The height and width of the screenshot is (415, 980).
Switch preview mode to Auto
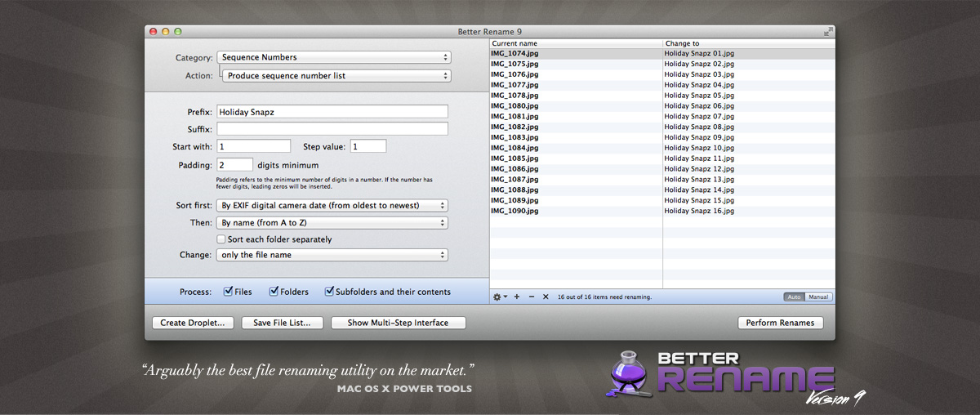[794, 297]
